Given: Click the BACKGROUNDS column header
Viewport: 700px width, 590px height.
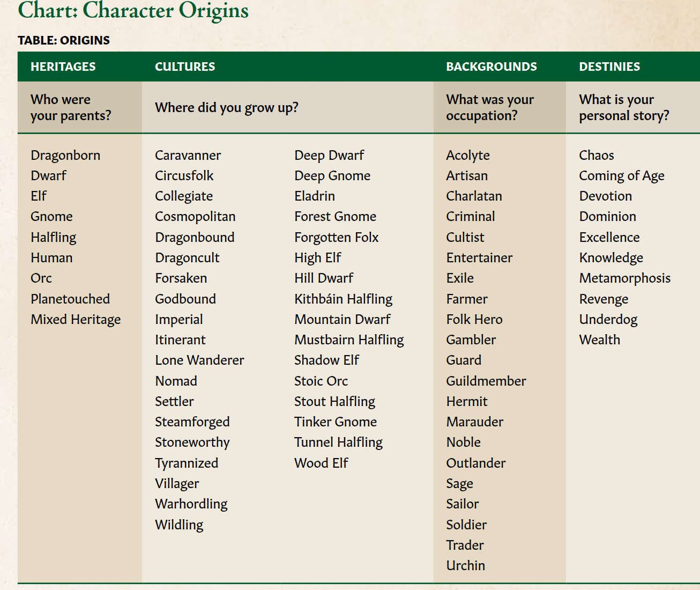Looking at the screenshot, I should click(492, 67).
